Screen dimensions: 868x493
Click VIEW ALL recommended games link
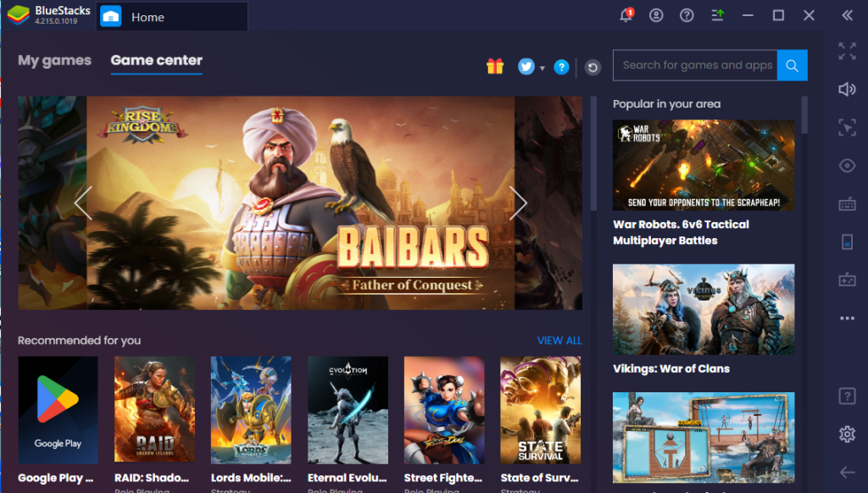point(559,341)
